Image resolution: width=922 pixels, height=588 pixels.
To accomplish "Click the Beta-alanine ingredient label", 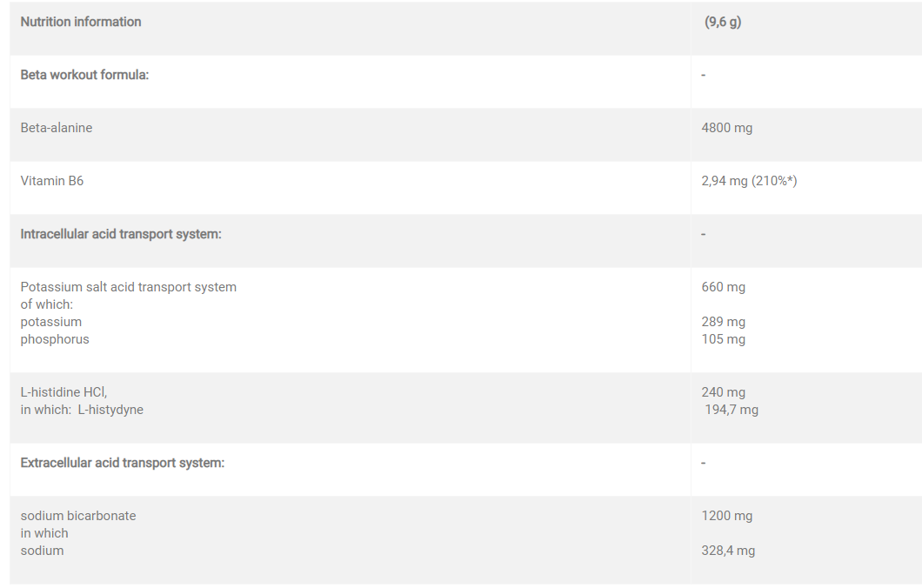I will [57, 128].
